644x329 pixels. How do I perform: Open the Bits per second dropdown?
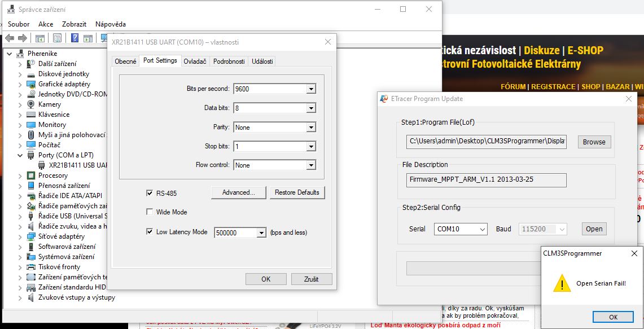coord(312,89)
